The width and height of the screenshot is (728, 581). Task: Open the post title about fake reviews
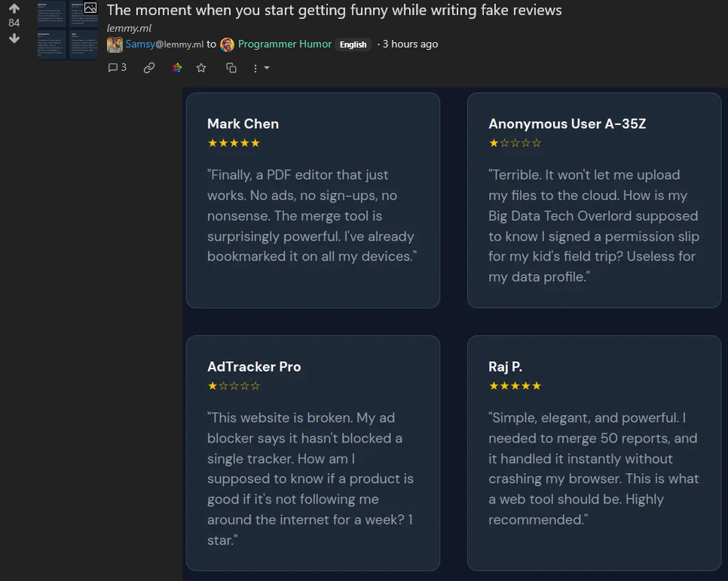point(335,11)
